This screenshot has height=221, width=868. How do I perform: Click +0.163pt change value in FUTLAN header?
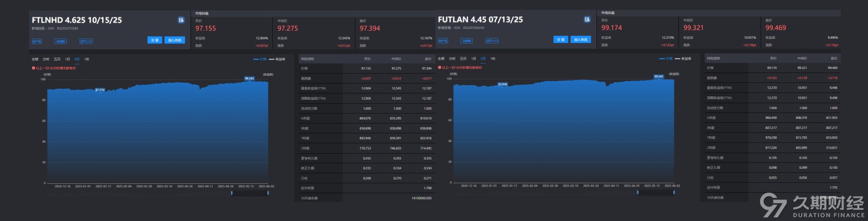click(667, 45)
